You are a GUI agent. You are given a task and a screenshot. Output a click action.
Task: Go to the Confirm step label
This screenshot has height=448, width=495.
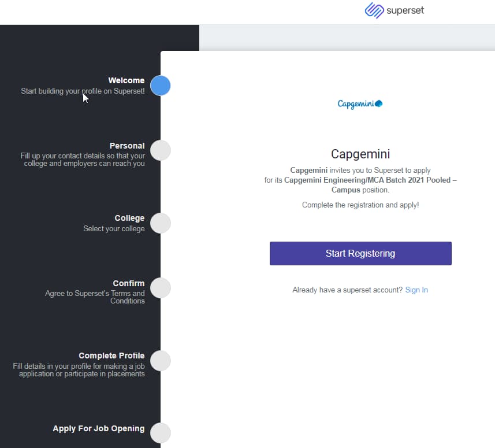coord(128,283)
